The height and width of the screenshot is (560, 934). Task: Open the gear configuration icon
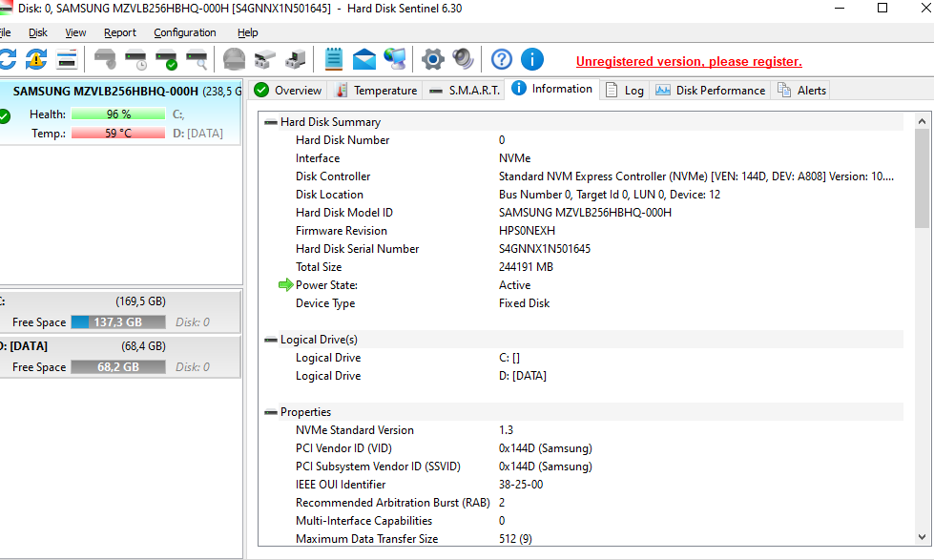tap(433, 59)
